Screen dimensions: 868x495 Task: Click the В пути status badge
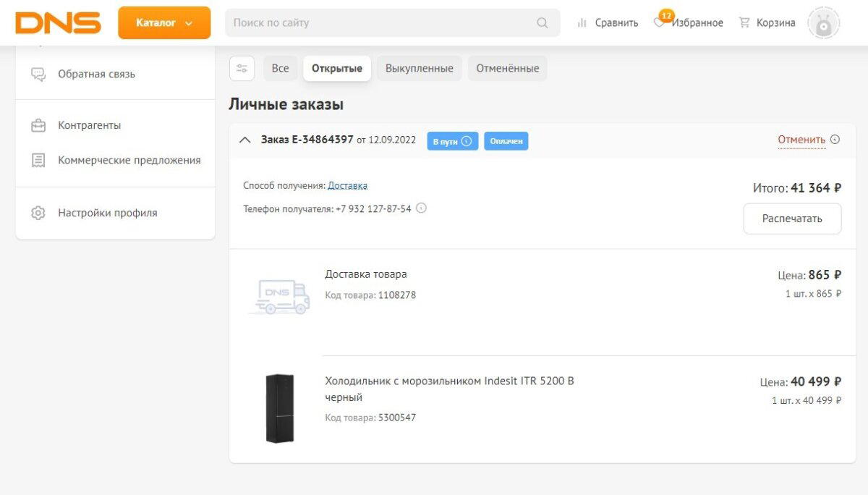click(x=452, y=141)
